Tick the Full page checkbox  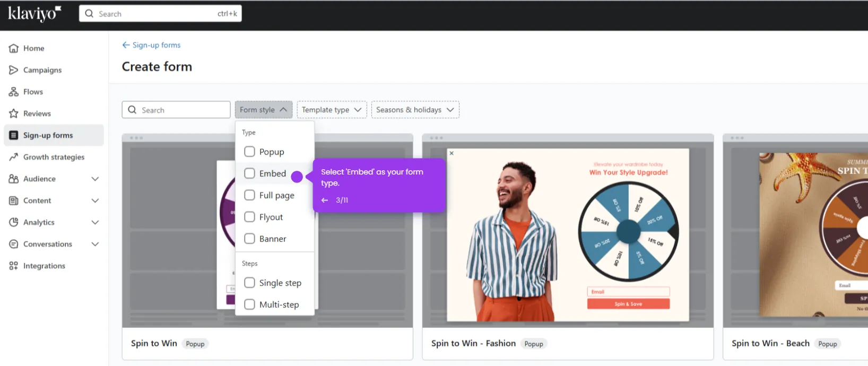[x=249, y=195]
